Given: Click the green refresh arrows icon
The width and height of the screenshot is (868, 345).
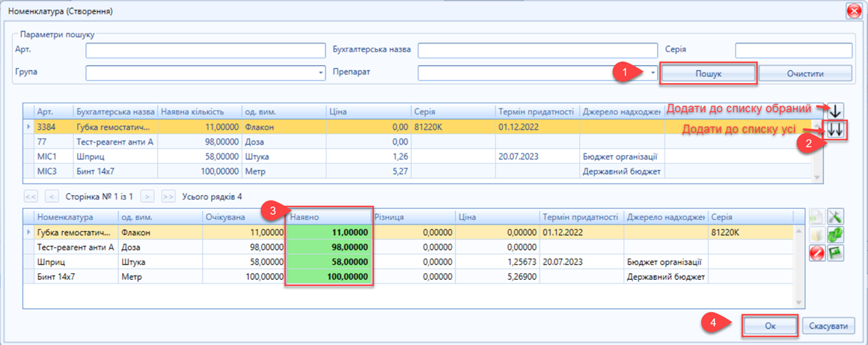Looking at the screenshot, I should (x=835, y=235).
